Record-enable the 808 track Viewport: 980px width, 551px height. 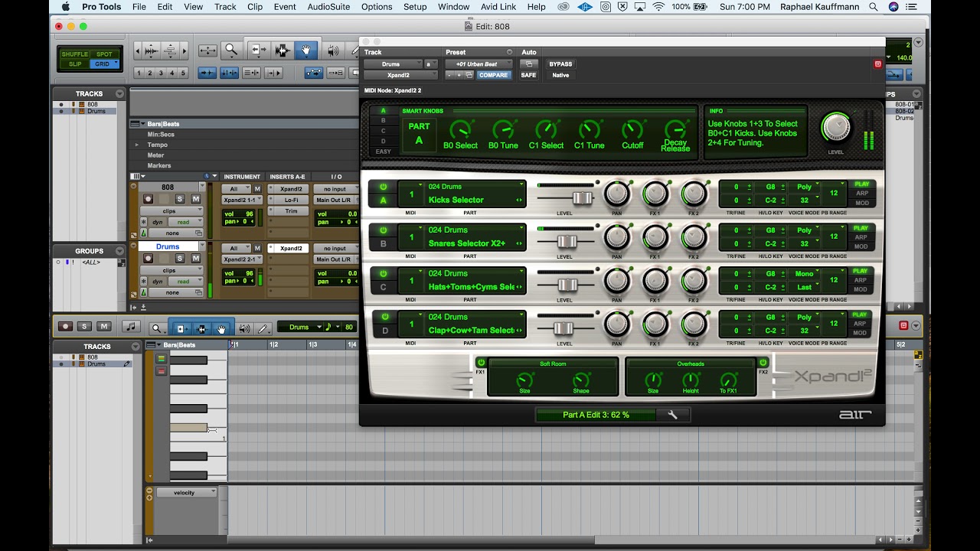148,199
